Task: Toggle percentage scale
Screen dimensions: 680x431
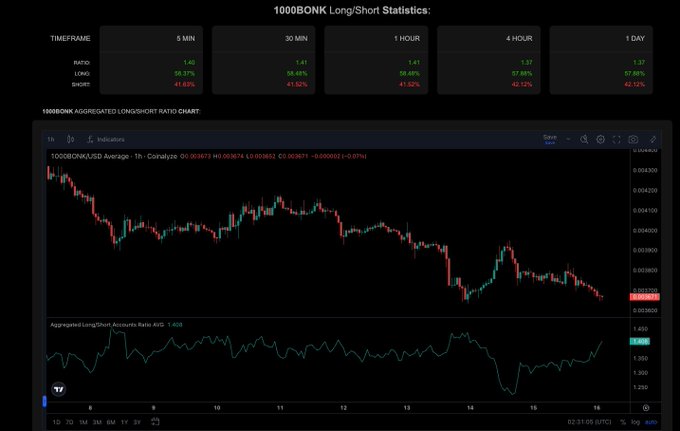Action: click(x=623, y=422)
